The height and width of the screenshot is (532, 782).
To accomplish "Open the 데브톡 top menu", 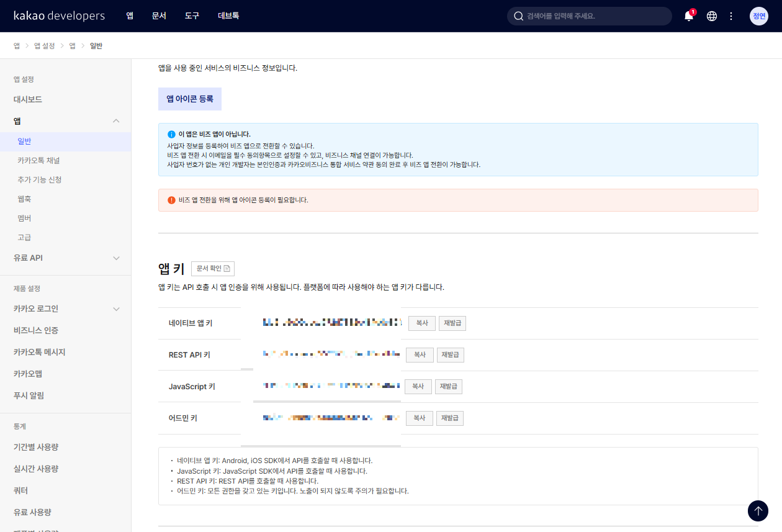I will point(228,16).
